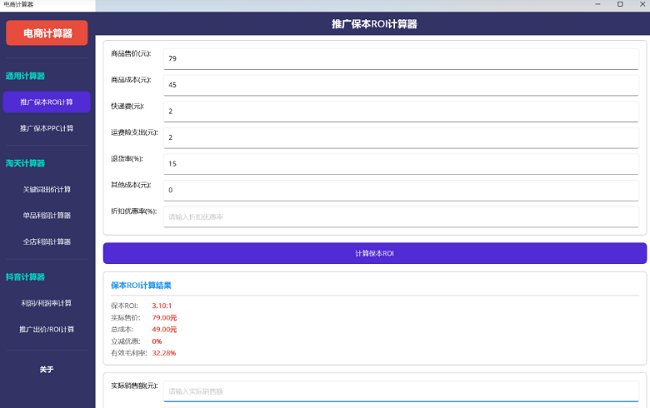This screenshot has width=650, height=408.
Task: Click the 商品售价 field showing 79
Action: coord(400,59)
